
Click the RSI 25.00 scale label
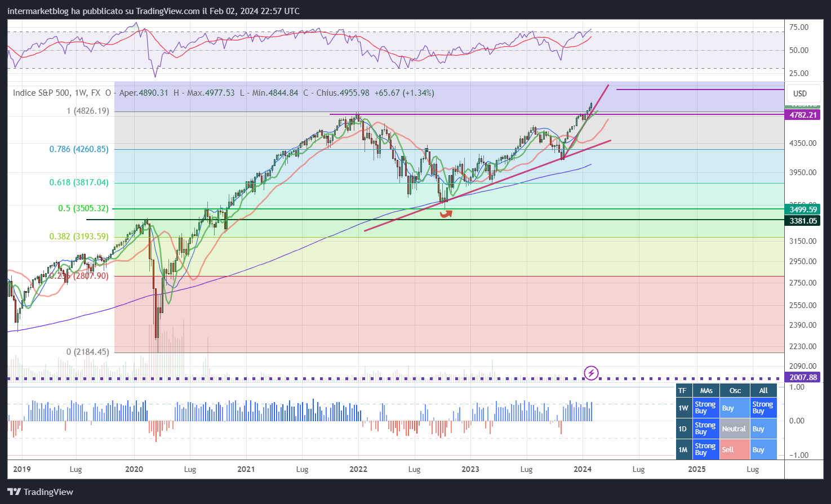(799, 73)
